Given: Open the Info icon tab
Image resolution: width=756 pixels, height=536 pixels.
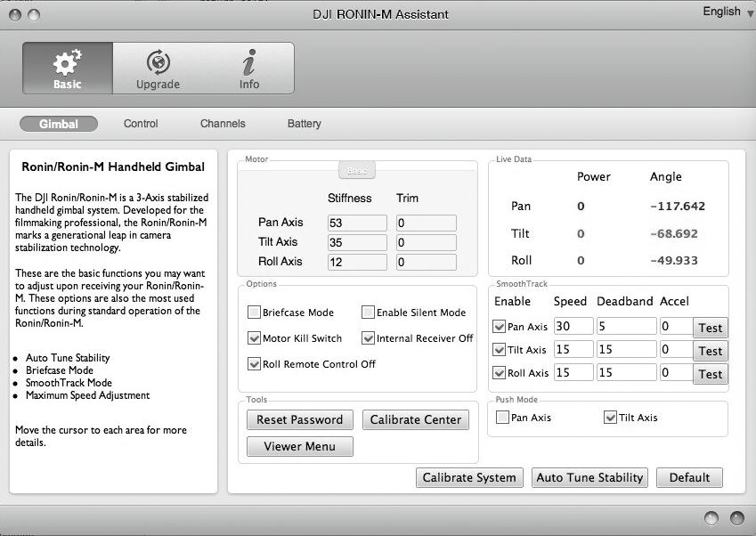Looking at the screenshot, I should pyautogui.click(x=248, y=68).
